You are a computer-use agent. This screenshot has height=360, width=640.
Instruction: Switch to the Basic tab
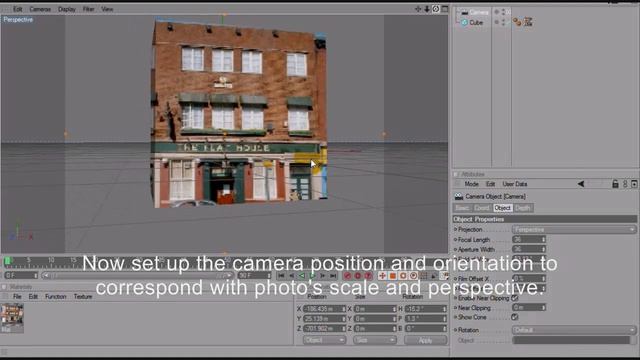[x=462, y=208]
